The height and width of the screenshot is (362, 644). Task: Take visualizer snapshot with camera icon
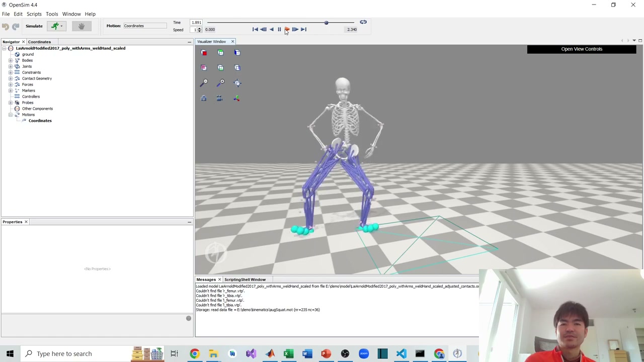coord(204,98)
